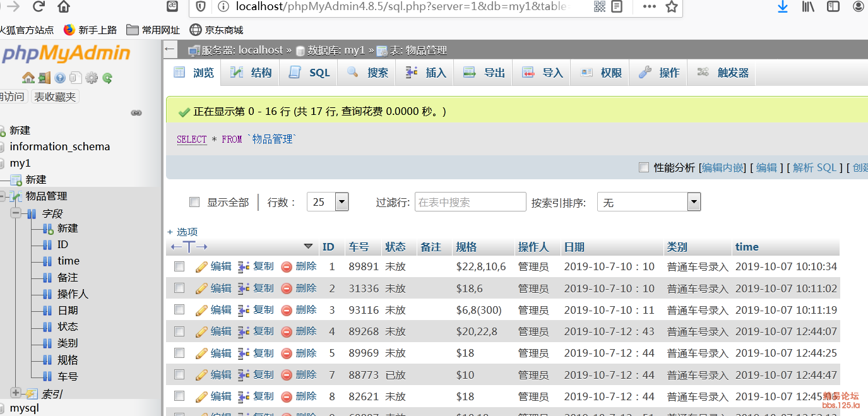Click the column icon beside 车号 field
868x416 pixels.
(x=47, y=377)
